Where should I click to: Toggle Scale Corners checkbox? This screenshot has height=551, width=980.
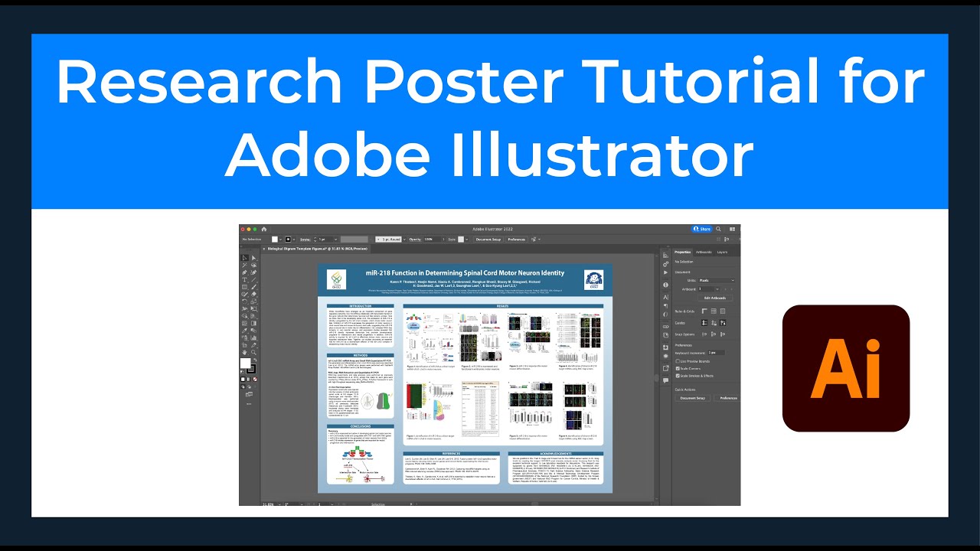pyautogui.click(x=678, y=369)
